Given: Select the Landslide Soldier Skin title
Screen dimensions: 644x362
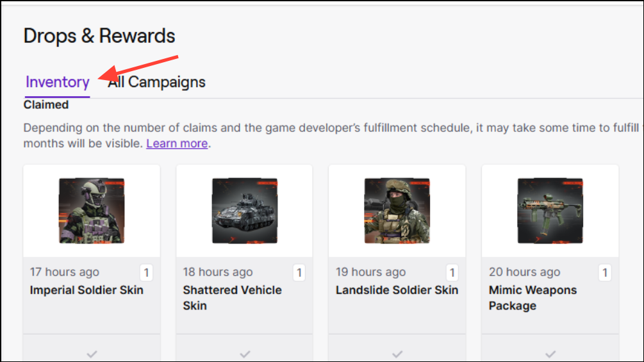Looking at the screenshot, I should click(397, 290).
